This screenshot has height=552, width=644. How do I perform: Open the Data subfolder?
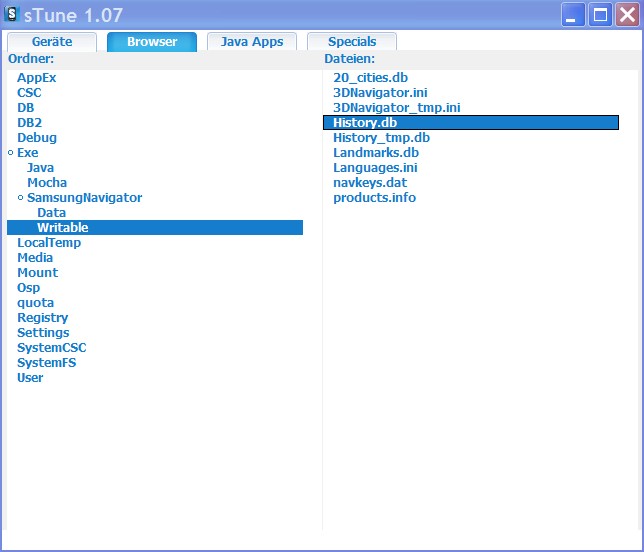(51, 213)
